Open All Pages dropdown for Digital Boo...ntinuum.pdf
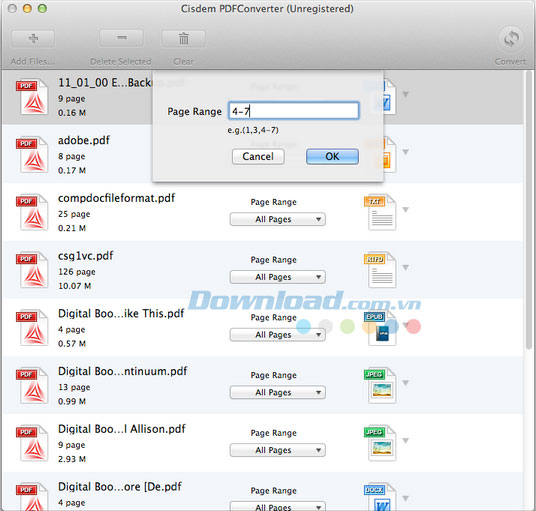This screenshot has width=536, height=511. pyautogui.click(x=278, y=392)
